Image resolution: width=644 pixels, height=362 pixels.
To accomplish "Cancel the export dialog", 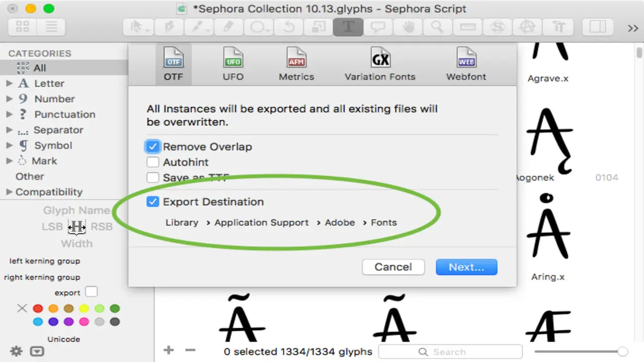I will tap(393, 267).
